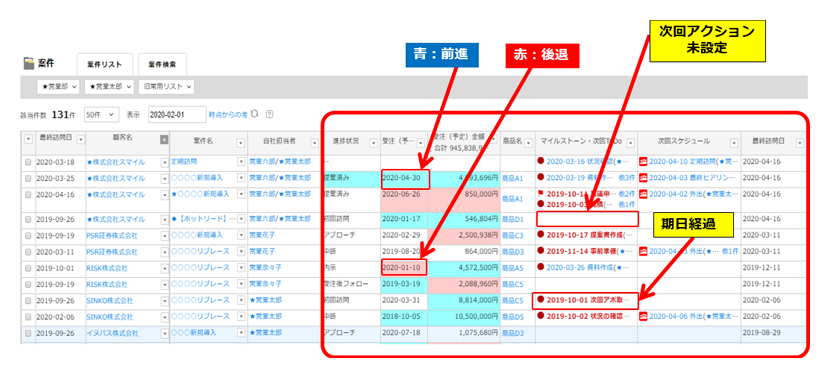
Task: Click order date cell 2018-10-05
Action: pos(404,317)
